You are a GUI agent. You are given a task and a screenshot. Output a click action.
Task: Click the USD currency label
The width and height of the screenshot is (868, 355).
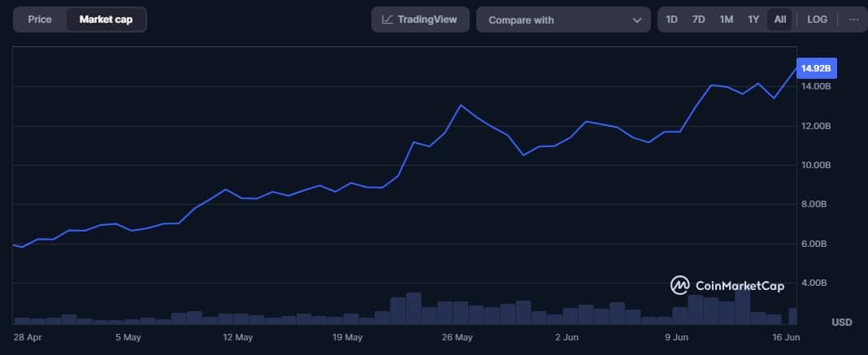click(841, 323)
